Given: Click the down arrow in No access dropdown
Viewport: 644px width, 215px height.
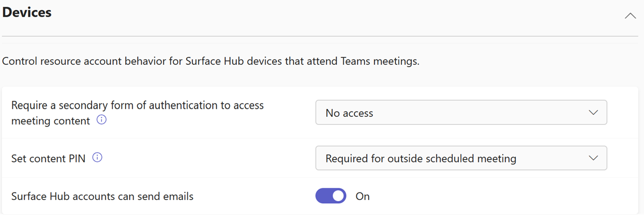Looking at the screenshot, I should point(593,113).
